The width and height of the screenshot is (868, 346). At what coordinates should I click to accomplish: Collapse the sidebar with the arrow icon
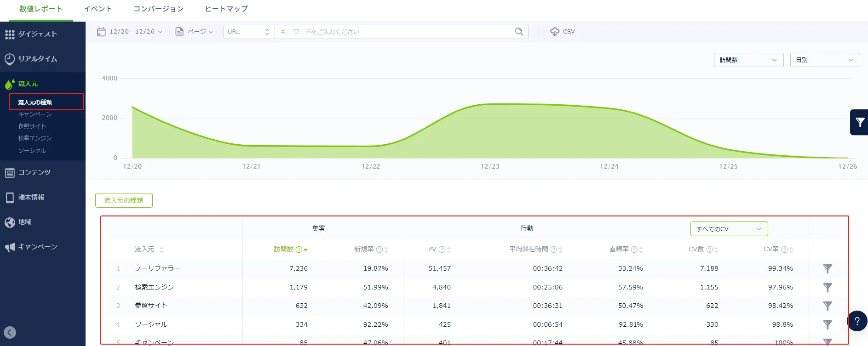click(x=10, y=332)
